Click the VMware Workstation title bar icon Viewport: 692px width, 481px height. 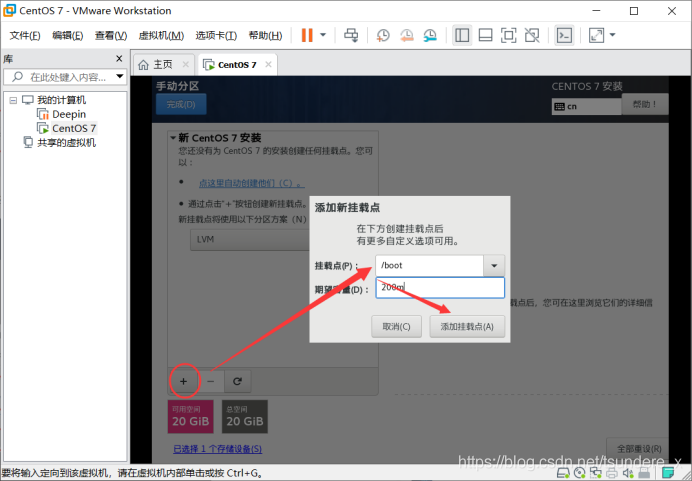click(9, 11)
